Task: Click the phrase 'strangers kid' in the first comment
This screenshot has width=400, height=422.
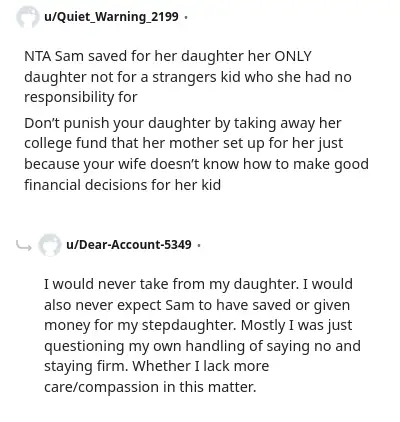Action: point(196,77)
